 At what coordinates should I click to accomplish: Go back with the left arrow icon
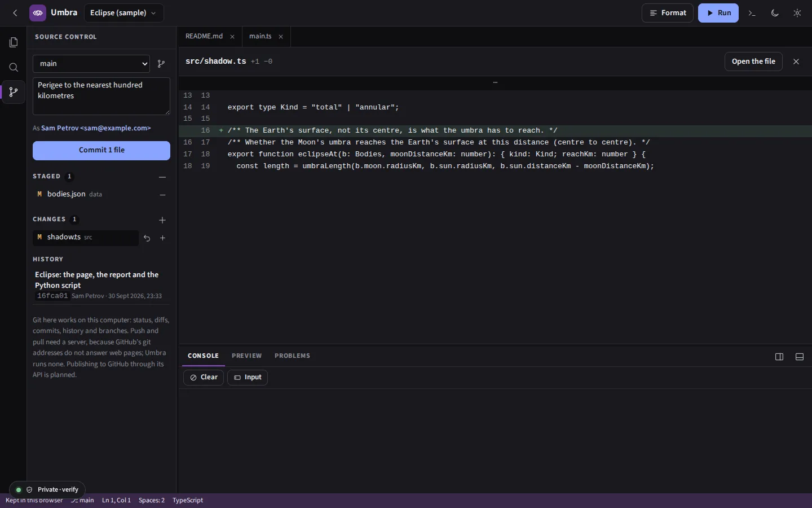coord(15,13)
